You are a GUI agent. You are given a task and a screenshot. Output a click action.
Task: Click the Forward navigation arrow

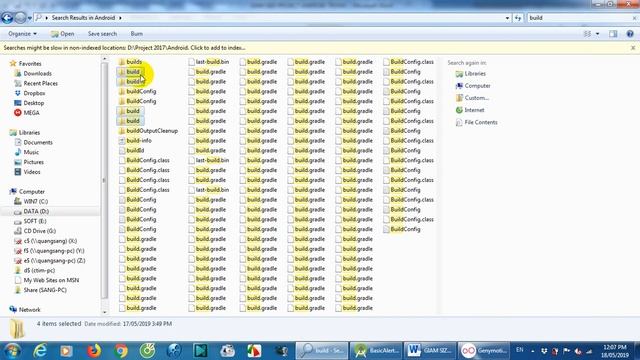20,18
